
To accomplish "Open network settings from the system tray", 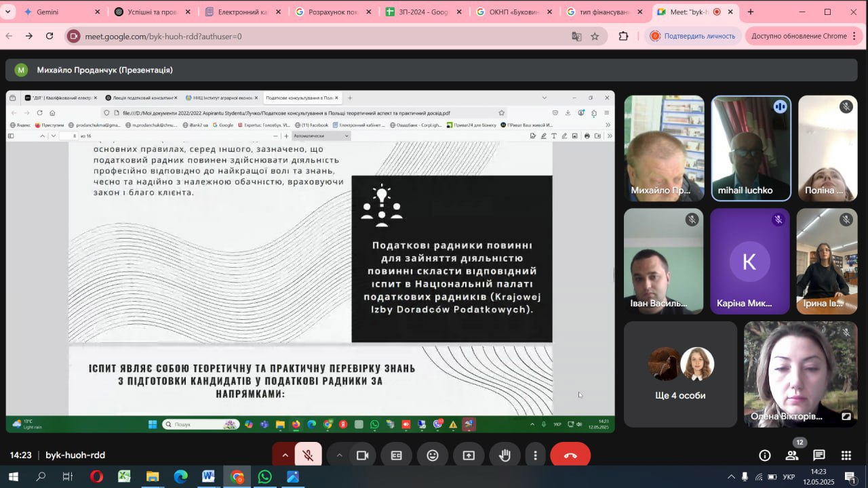I will tap(759, 476).
